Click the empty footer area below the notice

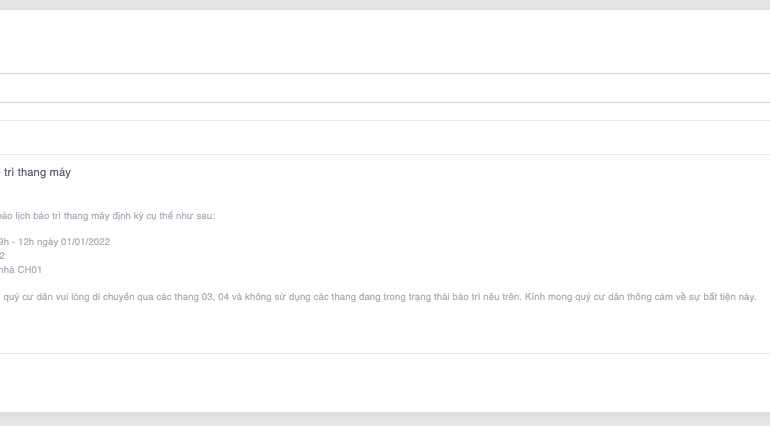(385, 382)
